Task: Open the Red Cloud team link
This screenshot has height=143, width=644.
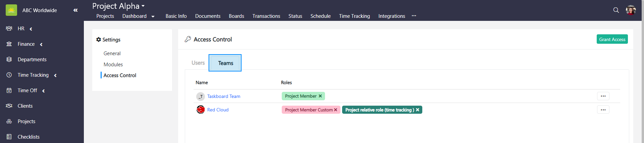Action: [218, 110]
